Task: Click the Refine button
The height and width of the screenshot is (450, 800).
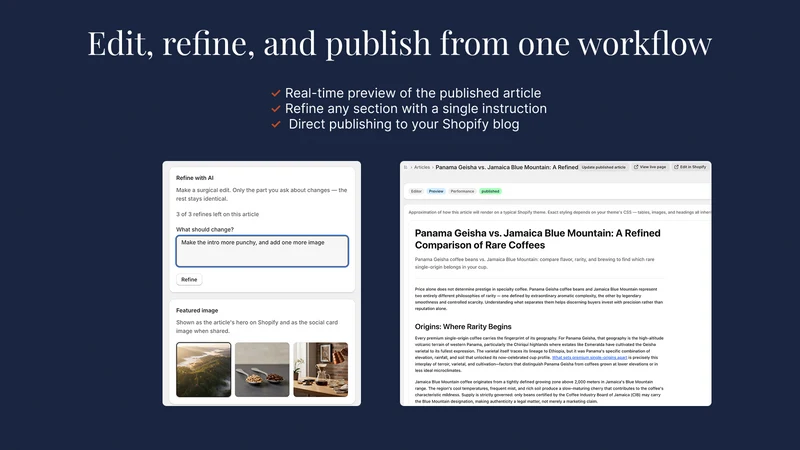Action: pos(189,280)
